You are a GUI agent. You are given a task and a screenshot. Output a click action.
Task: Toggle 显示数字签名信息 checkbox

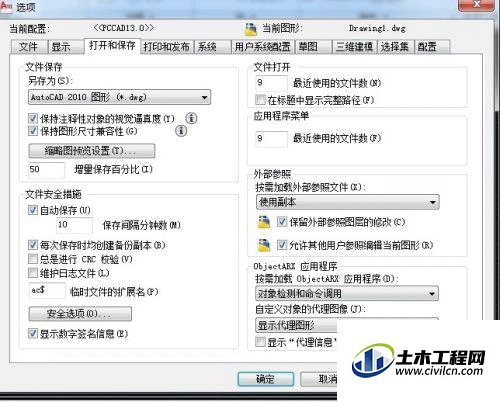[x=33, y=333]
